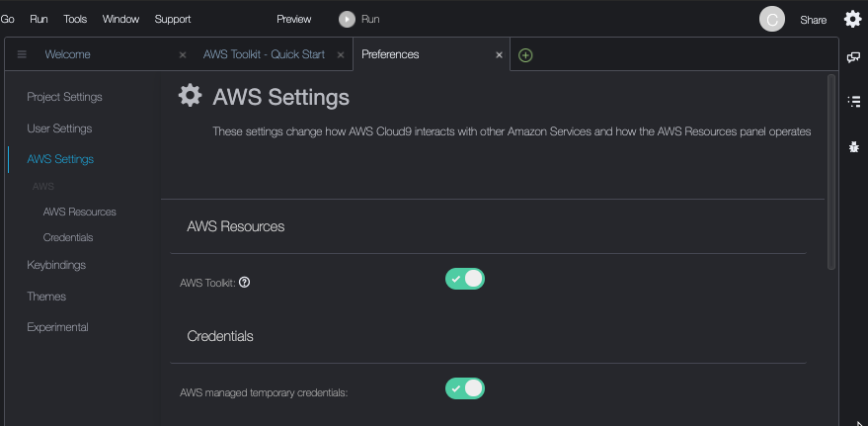Open Project Settings in sidebar
The image size is (868, 426).
[x=65, y=97]
